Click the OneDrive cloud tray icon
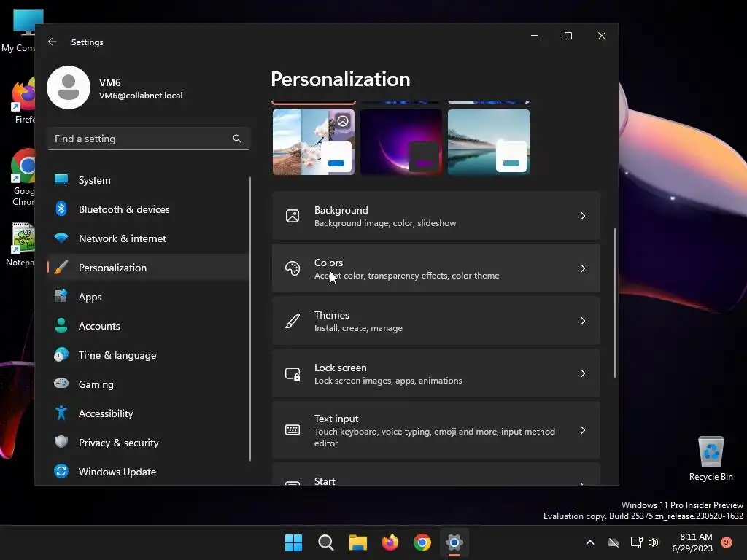Image resolution: width=747 pixels, height=560 pixels. [x=614, y=542]
